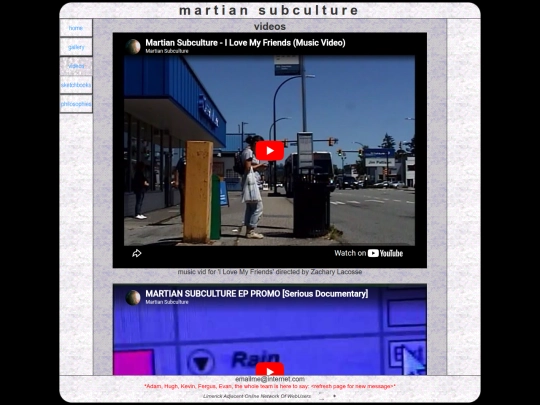Click the 'Rain' text in second video thumbnail
The image size is (540, 405).
point(256,359)
